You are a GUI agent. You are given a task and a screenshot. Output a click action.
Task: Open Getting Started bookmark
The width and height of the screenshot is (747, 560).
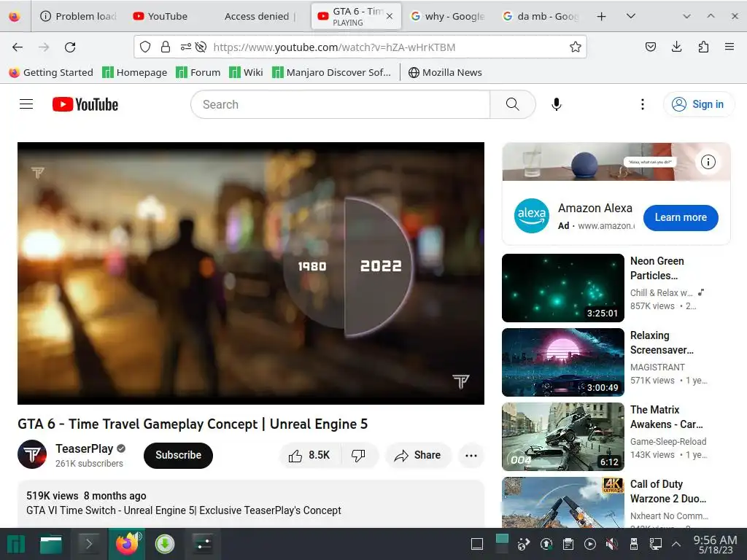pos(51,72)
